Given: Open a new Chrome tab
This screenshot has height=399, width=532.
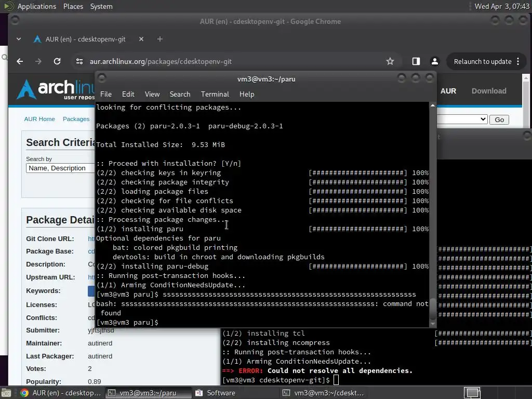Looking at the screenshot, I should (x=160, y=39).
